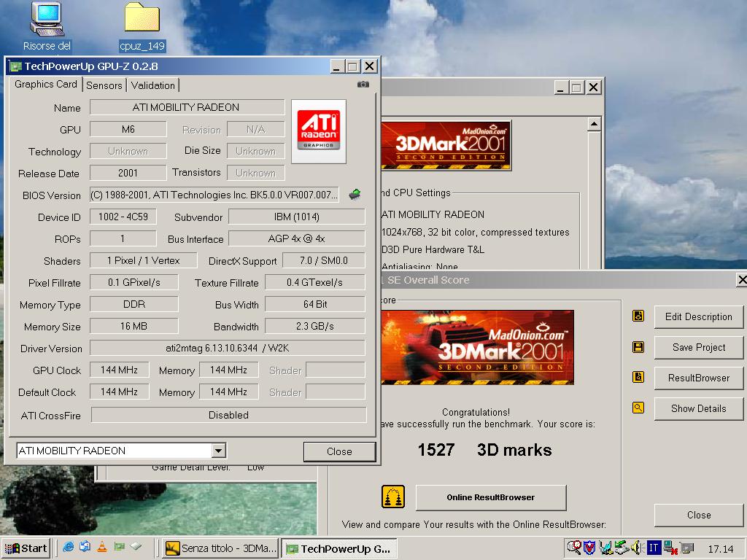Image resolution: width=747 pixels, height=560 pixels.
Task: Open the Risorse del computer desktop icon
Action: tap(47, 26)
